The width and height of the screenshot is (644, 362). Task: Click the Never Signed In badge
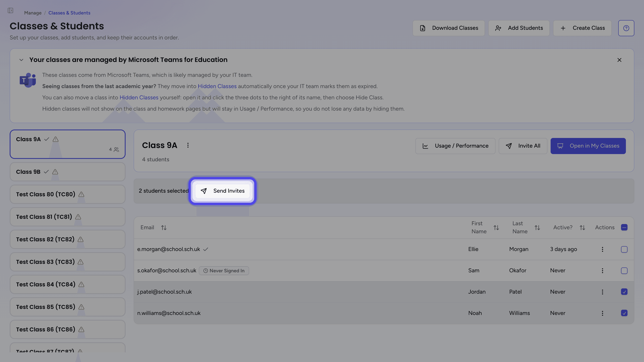224,270
